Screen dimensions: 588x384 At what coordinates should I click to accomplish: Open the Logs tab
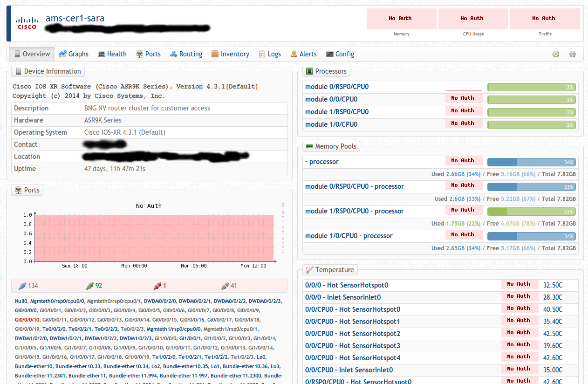(270, 54)
